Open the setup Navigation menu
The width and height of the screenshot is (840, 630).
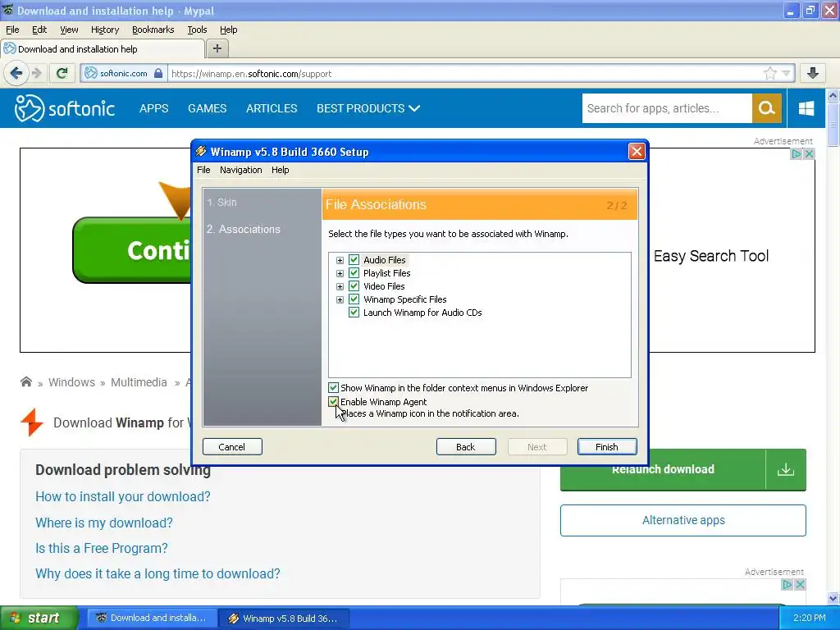click(x=240, y=170)
